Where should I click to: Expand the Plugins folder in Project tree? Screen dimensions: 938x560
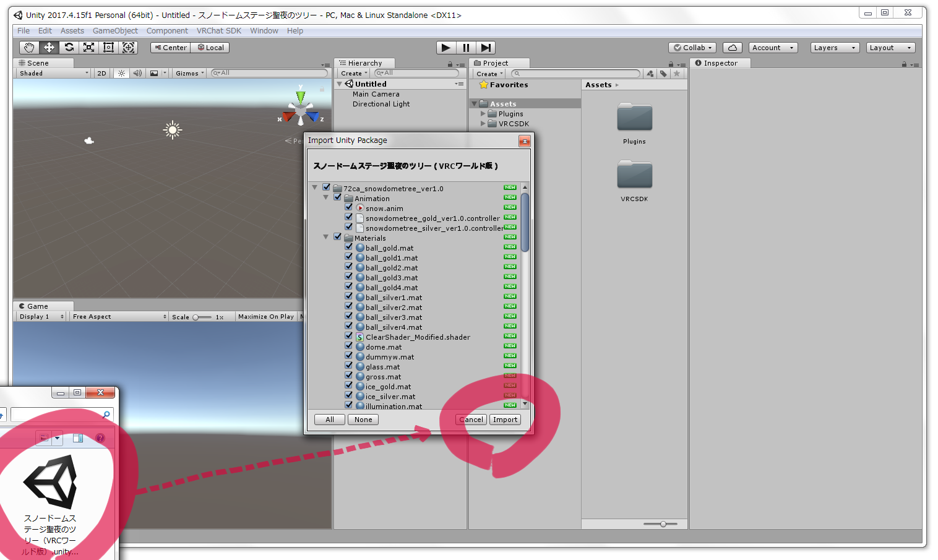click(x=483, y=114)
